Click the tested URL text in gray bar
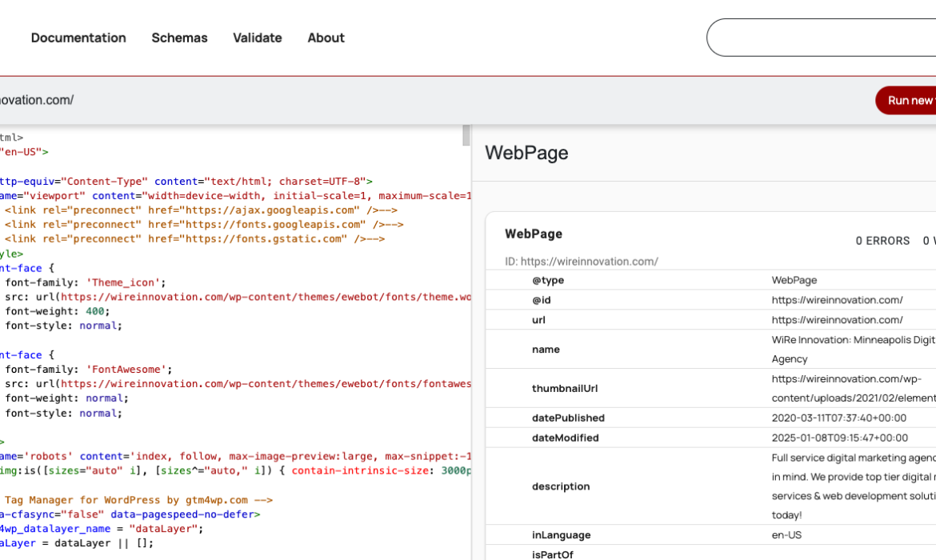The image size is (936, 560). pyautogui.click(x=36, y=100)
